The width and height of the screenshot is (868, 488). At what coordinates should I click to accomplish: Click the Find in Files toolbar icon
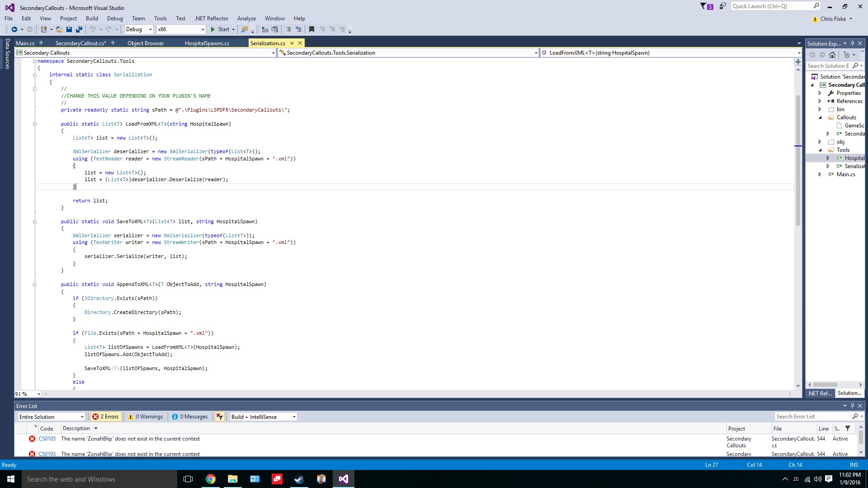coord(245,29)
